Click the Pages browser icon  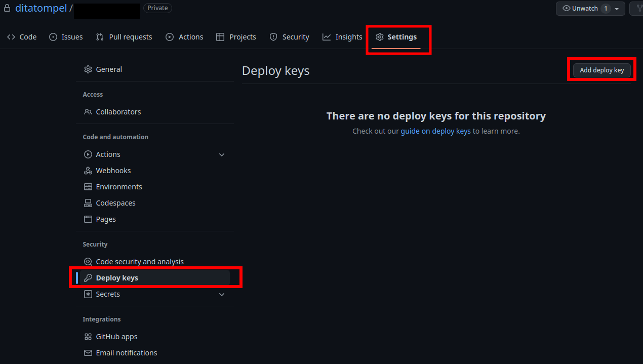pyautogui.click(x=88, y=219)
